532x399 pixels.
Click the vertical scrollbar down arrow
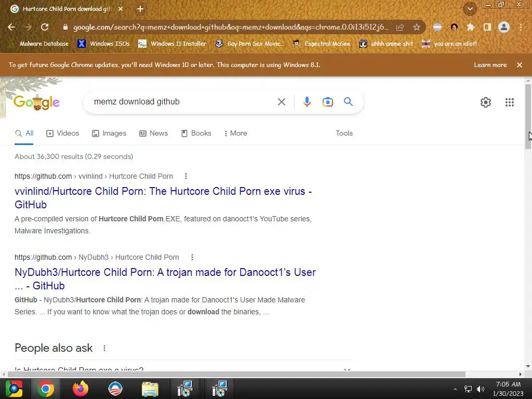coord(528,366)
